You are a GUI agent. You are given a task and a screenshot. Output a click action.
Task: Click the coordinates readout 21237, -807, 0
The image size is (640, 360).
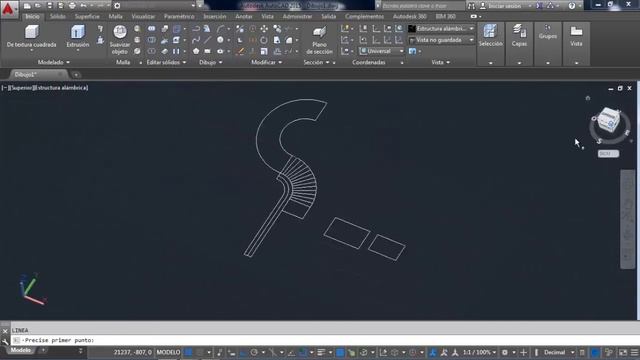click(133, 352)
